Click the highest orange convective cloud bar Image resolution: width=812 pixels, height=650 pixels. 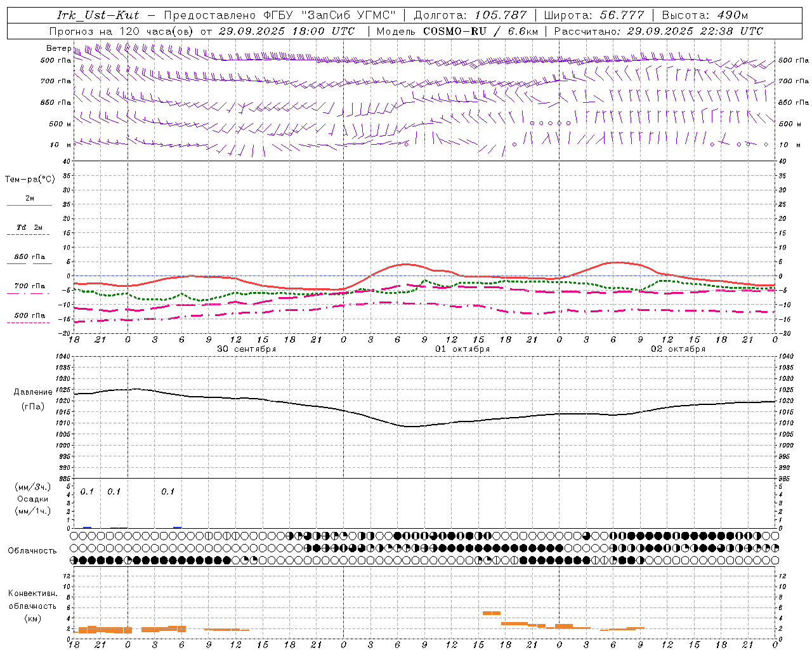click(x=492, y=613)
